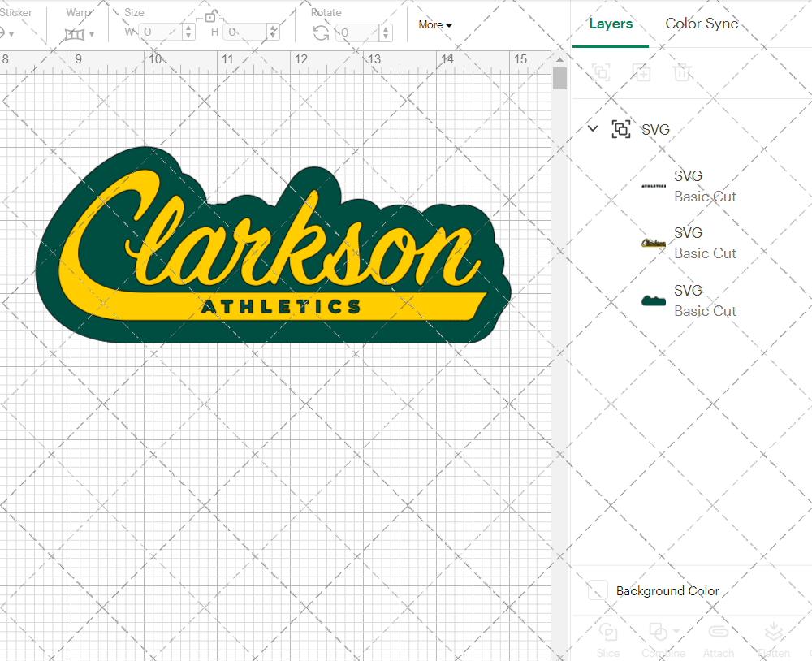
Task: Select the first SVG Basic Cut layer
Action: pyautogui.click(x=706, y=186)
